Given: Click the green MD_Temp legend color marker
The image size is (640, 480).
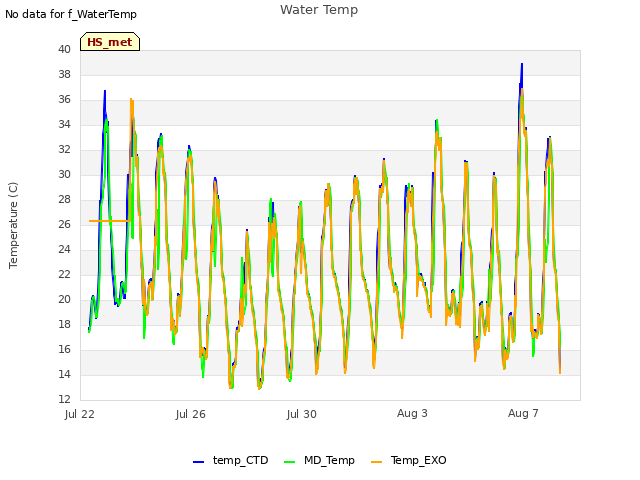Looking at the screenshot, I should 289,462.
